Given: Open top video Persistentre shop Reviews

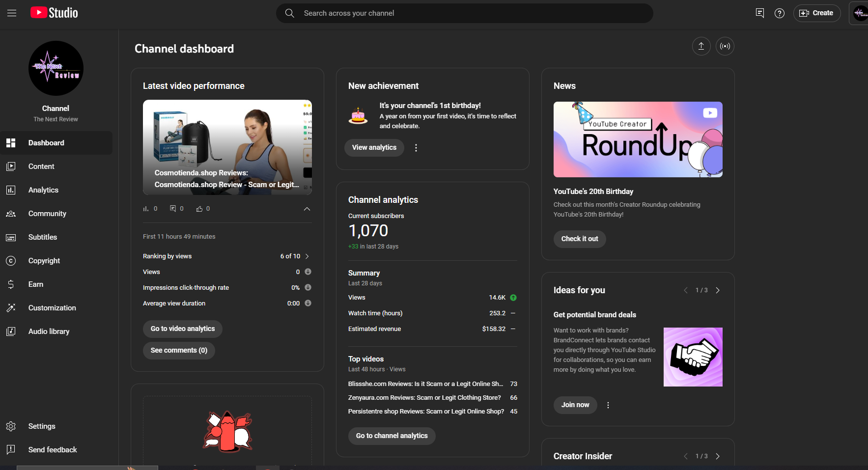Looking at the screenshot, I should (426, 412).
